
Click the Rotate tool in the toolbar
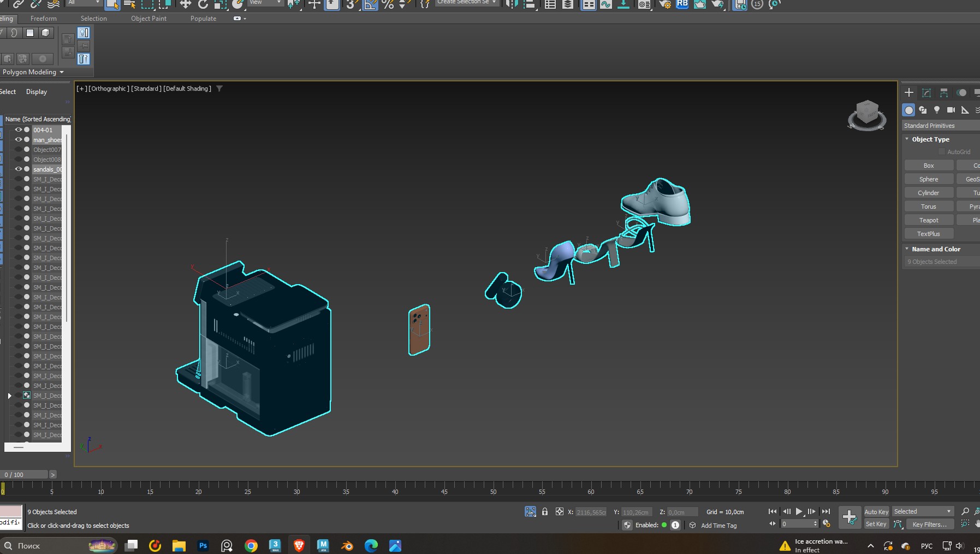pyautogui.click(x=203, y=4)
